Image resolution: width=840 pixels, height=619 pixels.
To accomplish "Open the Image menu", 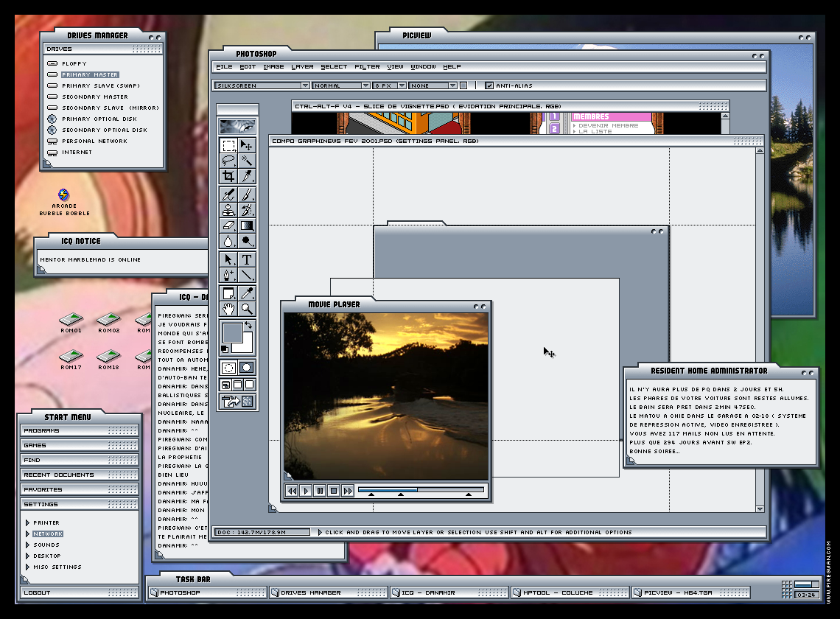I will coord(273,66).
